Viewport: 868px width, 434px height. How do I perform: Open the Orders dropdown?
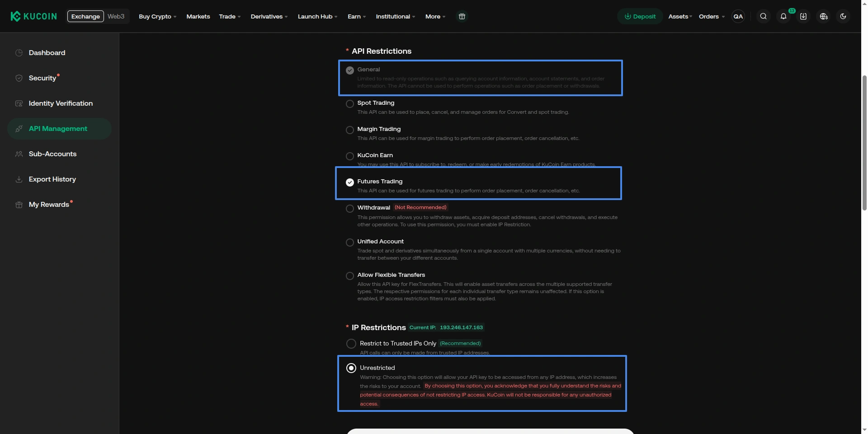coord(712,16)
